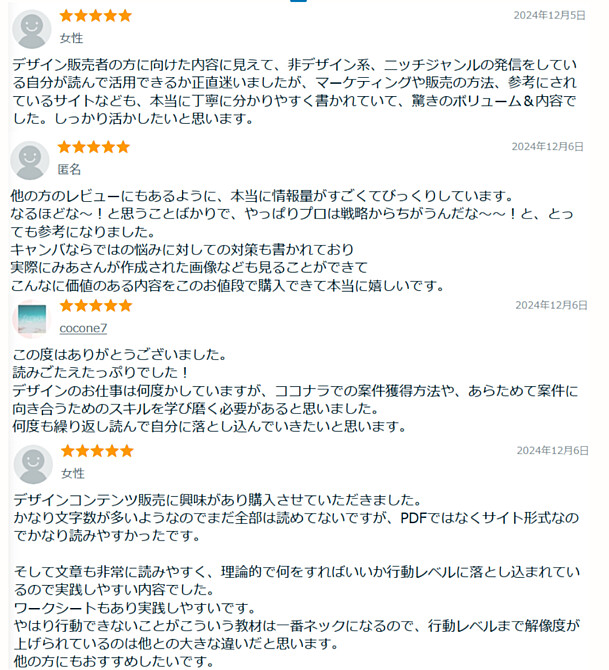Click the review paragraph starting デザインコンテンツ販売に
The width and height of the screenshot is (609, 670).
coord(296,517)
